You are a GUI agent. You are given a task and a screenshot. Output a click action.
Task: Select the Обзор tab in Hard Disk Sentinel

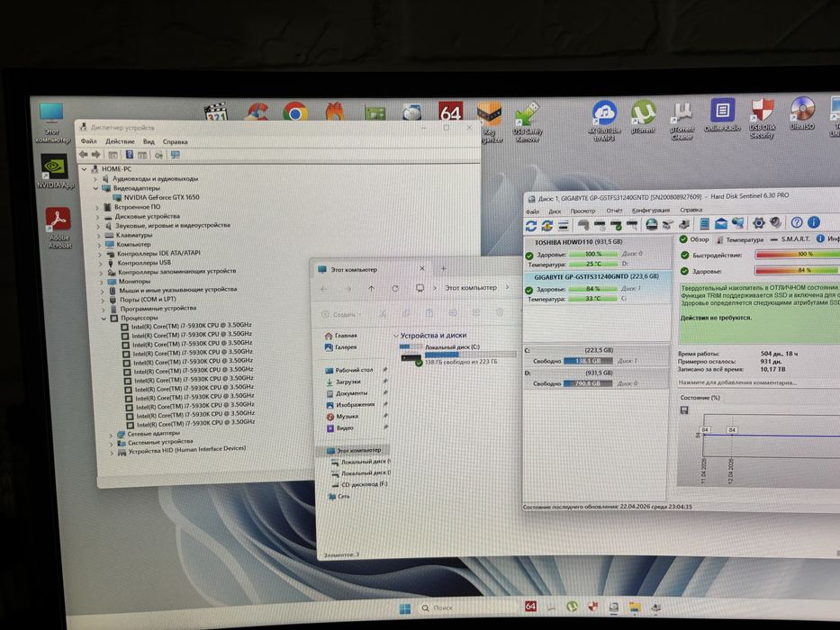694,239
